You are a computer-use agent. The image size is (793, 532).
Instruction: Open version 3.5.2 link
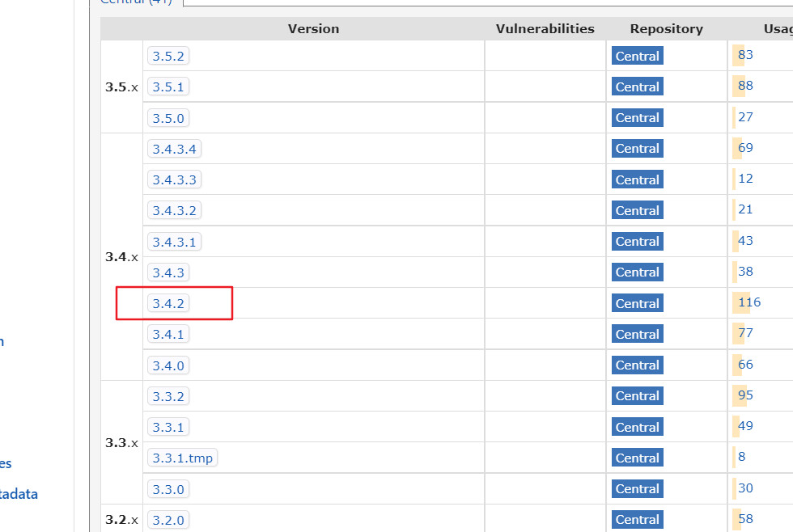tap(168, 56)
